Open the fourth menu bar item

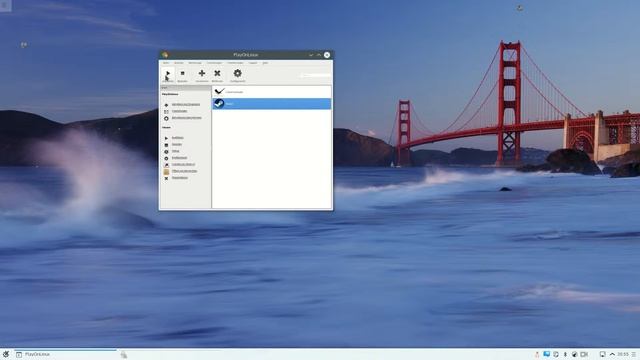coord(214,63)
